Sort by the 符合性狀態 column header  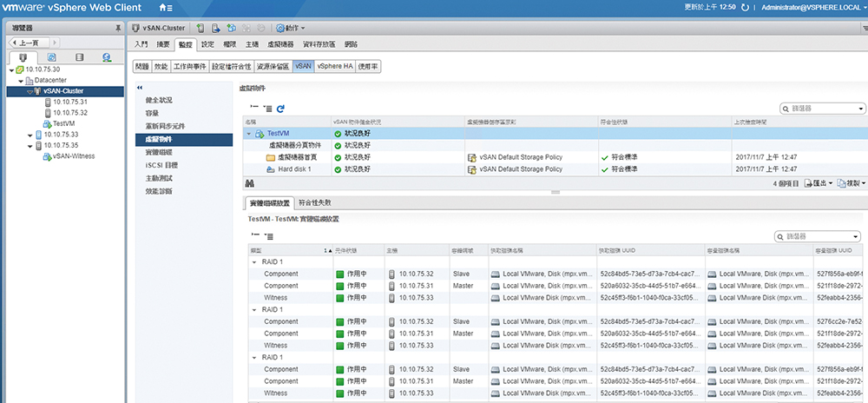tap(666, 122)
